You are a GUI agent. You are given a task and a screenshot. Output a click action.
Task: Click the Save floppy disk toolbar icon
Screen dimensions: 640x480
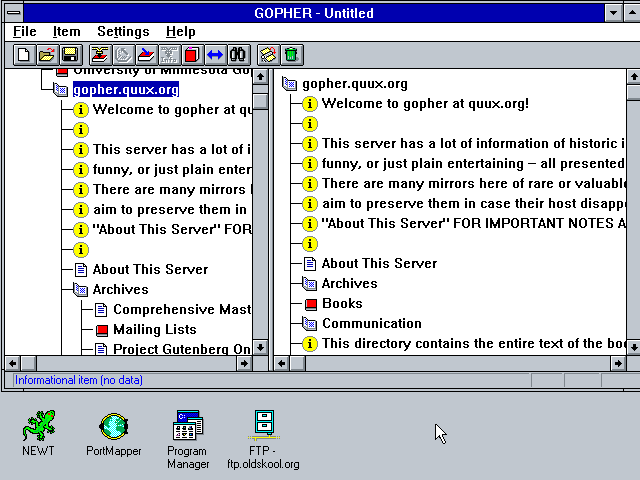tap(70, 55)
